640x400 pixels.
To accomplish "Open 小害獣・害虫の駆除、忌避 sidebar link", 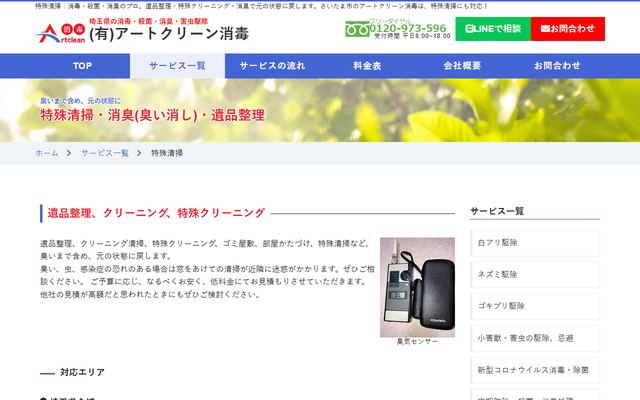I will tap(535, 338).
